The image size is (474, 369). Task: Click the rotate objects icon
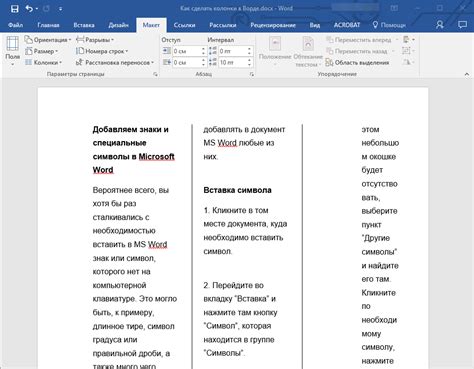pyautogui.click(x=407, y=62)
